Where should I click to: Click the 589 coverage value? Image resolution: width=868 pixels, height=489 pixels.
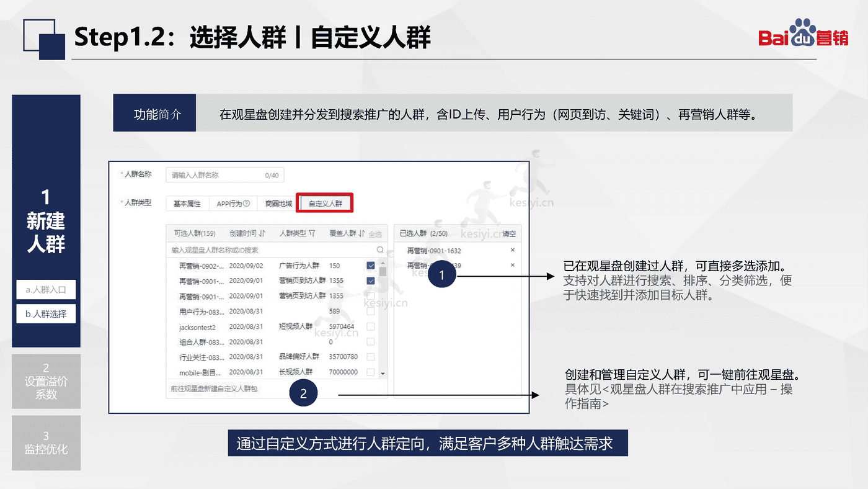tap(334, 312)
